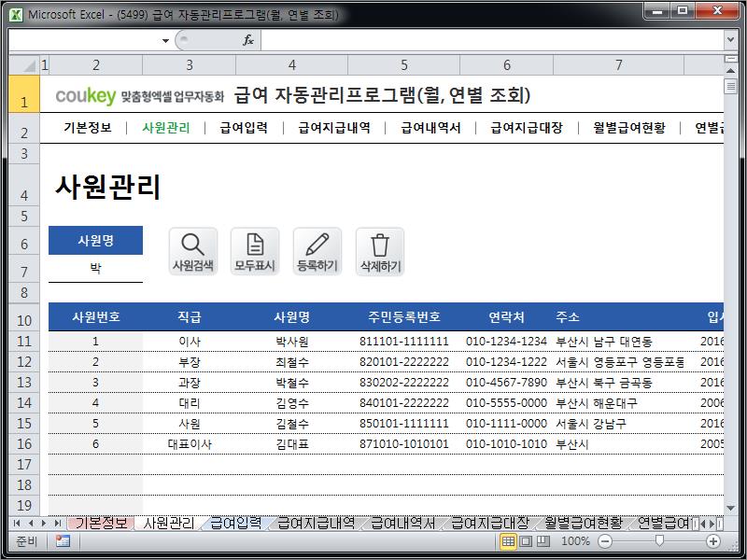Click the 사원명 search input containing 박
The width and height of the screenshot is (747, 560).
pos(95,269)
